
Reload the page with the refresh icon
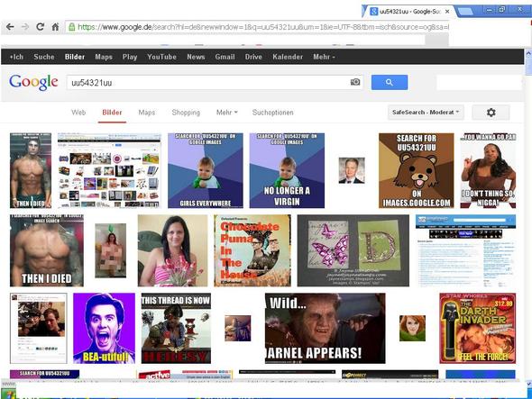[x=40, y=27]
